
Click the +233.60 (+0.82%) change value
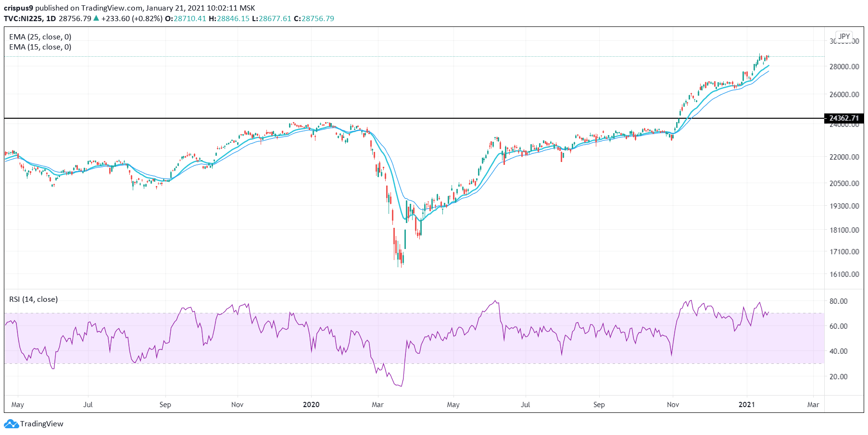pos(132,18)
